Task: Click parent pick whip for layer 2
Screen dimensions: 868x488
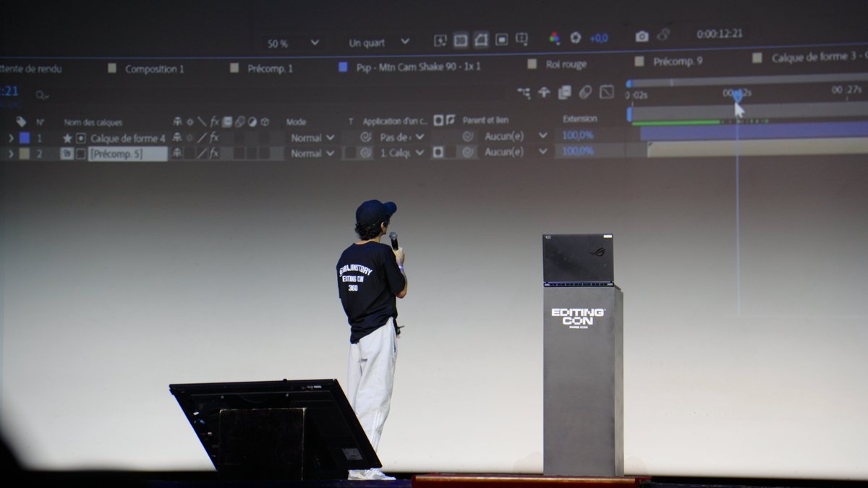Action: (468, 152)
